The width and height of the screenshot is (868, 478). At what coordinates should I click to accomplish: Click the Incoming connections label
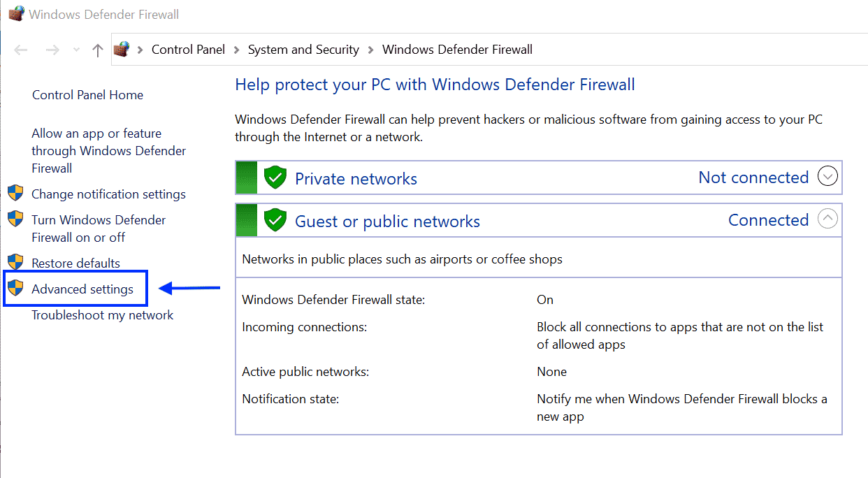(x=304, y=327)
